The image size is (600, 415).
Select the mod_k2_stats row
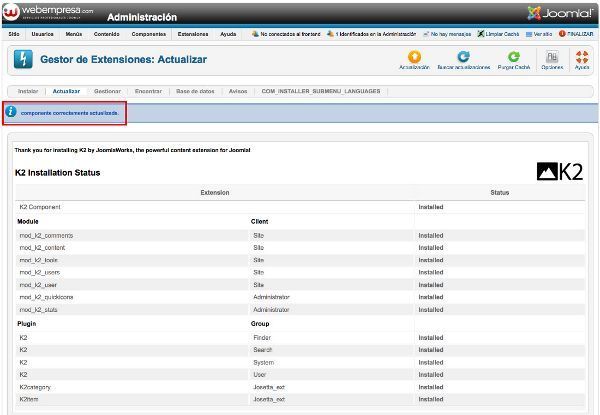click(300, 309)
